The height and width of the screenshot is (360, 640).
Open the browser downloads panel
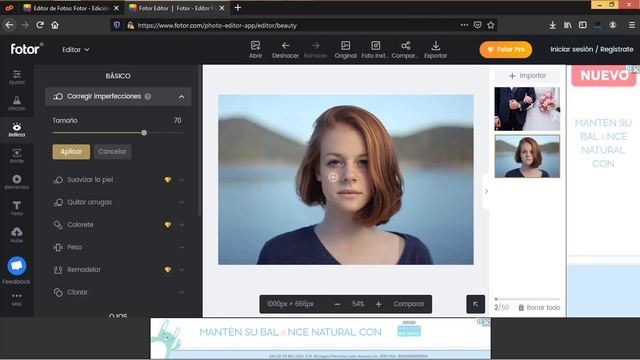pos(552,25)
